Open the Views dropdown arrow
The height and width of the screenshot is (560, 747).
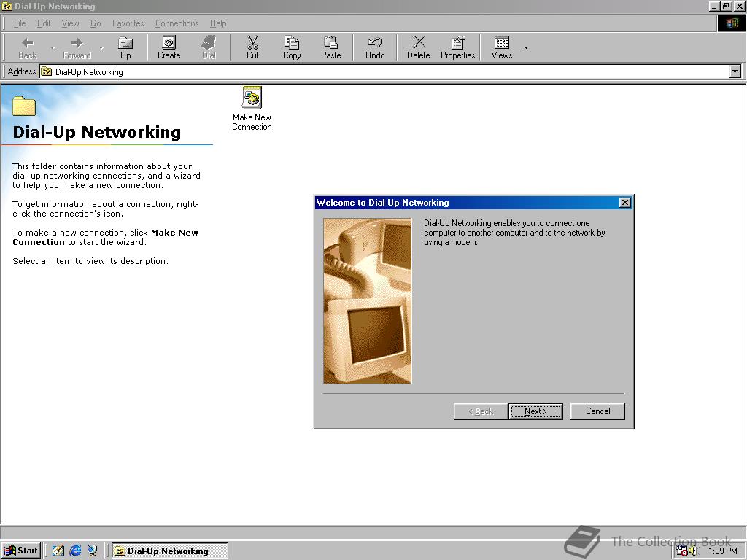point(526,47)
